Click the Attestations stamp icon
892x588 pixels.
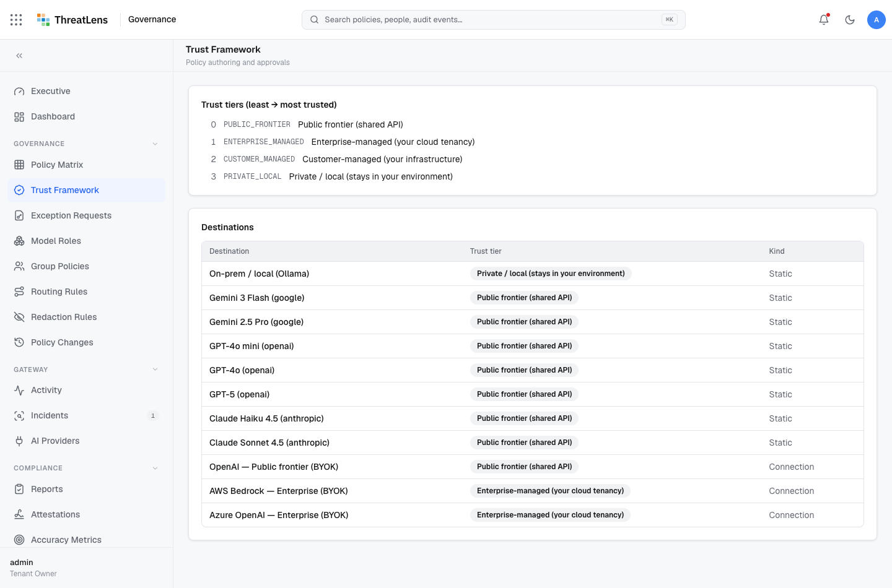19,515
